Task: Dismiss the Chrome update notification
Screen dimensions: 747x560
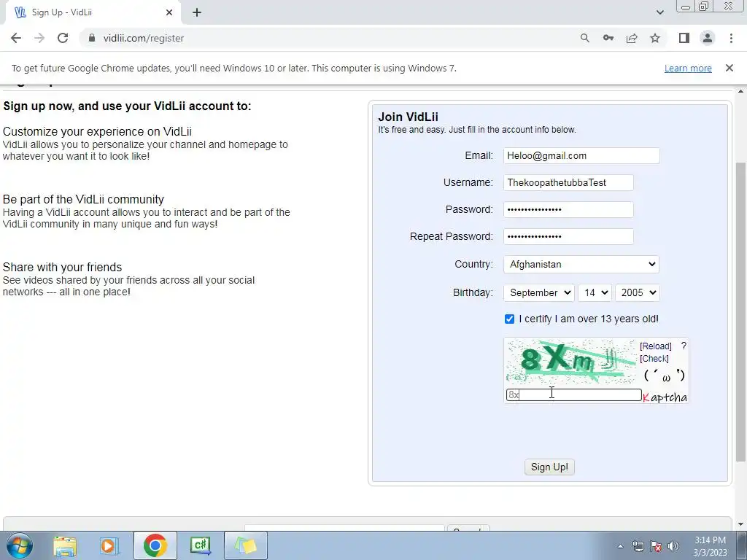Action: tap(729, 68)
